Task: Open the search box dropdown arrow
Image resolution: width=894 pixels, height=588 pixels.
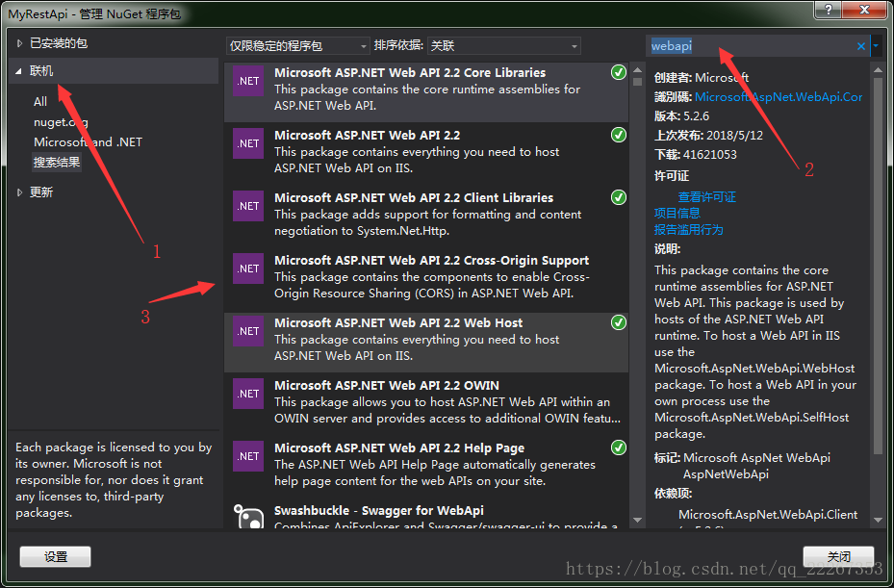Action: coord(875,46)
